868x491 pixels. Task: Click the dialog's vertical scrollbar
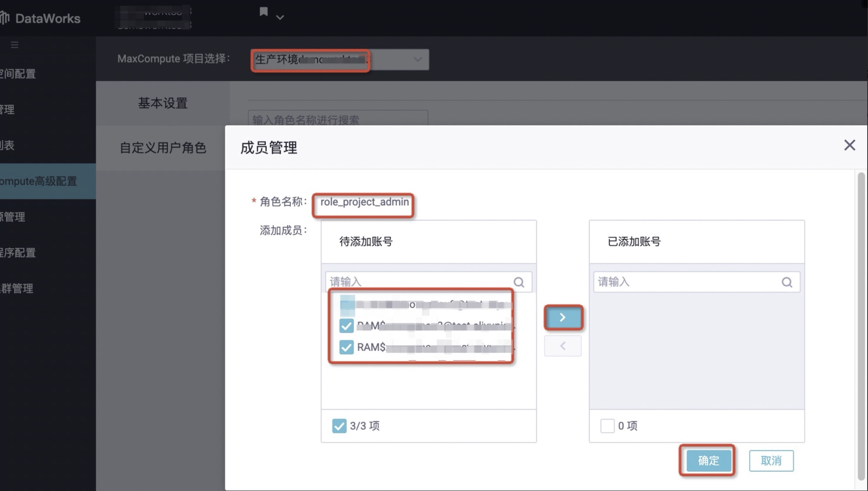coord(861,326)
